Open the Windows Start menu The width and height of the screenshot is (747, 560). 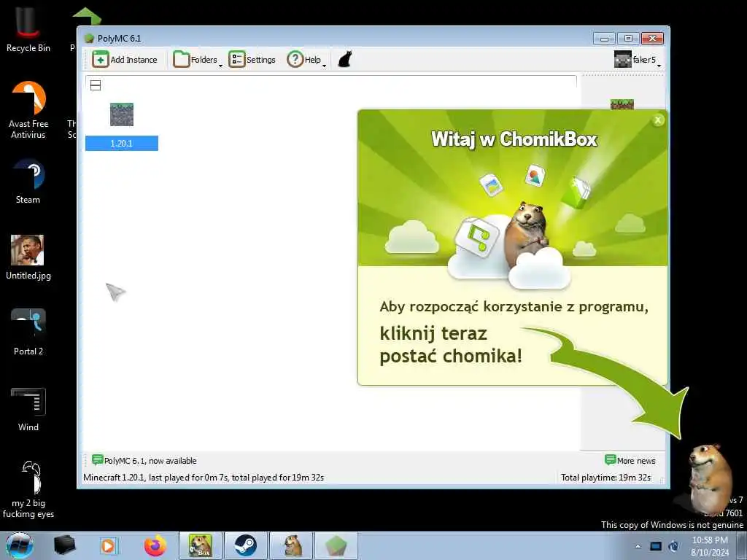click(x=20, y=545)
